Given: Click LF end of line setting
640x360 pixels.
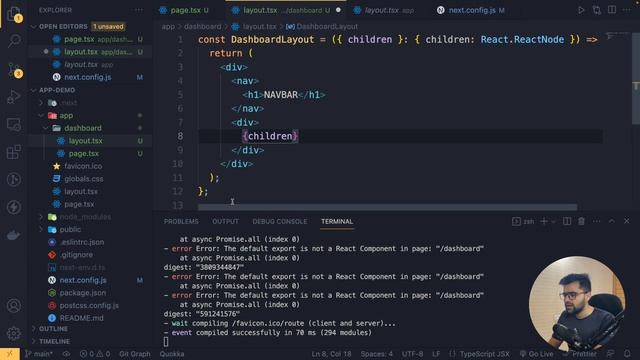Looking at the screenshot, I should click(436, 354).
